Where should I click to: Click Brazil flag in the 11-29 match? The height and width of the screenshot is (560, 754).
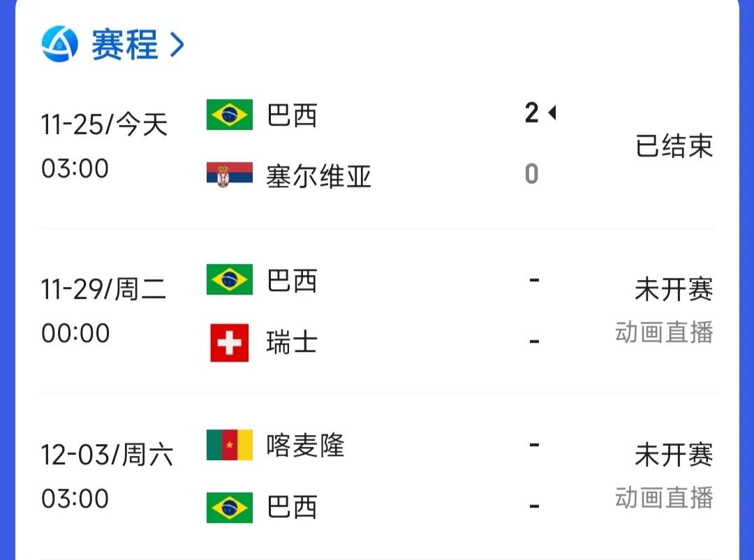pos(230,279)
